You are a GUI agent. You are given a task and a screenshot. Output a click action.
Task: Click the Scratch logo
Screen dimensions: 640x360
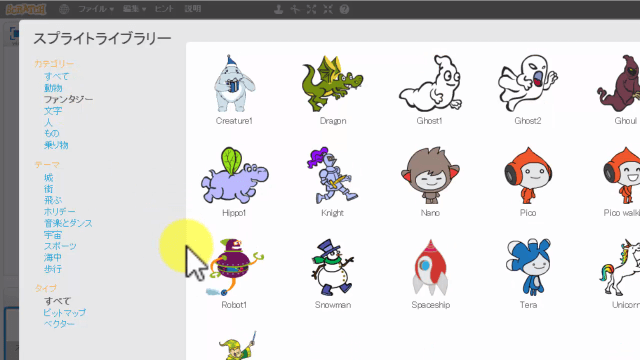click(x=26, y=9)
